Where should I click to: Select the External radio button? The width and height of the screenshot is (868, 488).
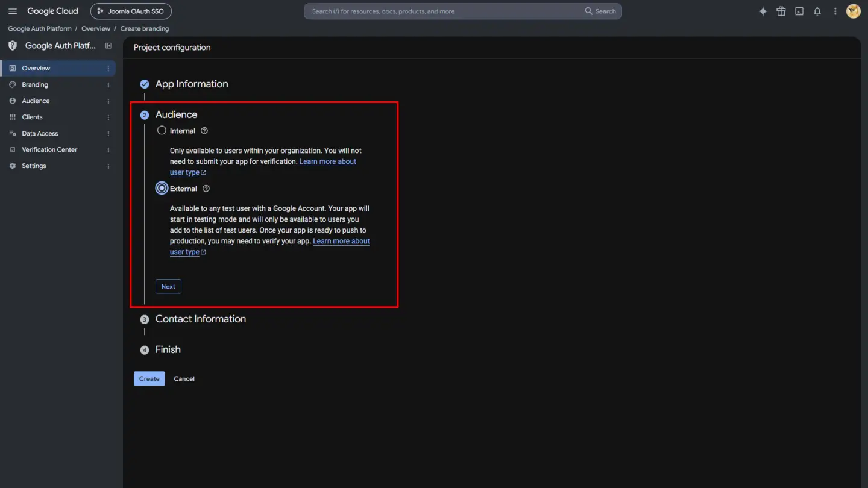coord(162,188)
